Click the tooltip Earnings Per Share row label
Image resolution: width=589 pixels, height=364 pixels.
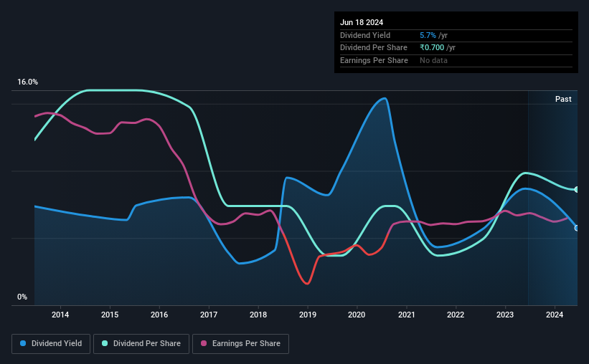click(374, 60)
